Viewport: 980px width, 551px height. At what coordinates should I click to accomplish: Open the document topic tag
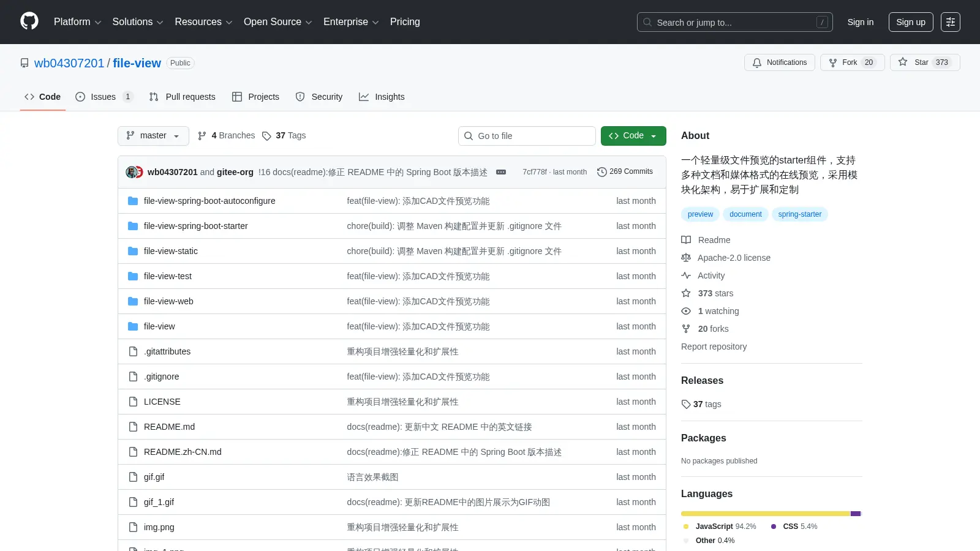[745, 214]
